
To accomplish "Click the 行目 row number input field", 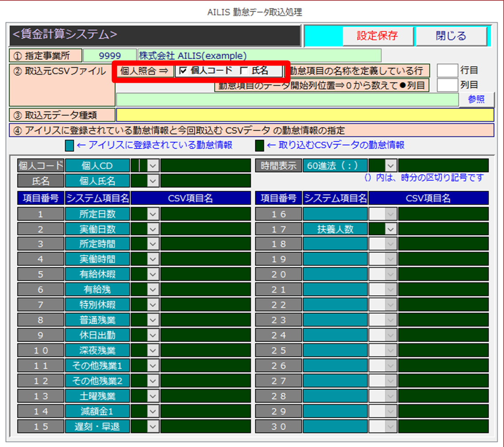I will (x=447, y=71).
